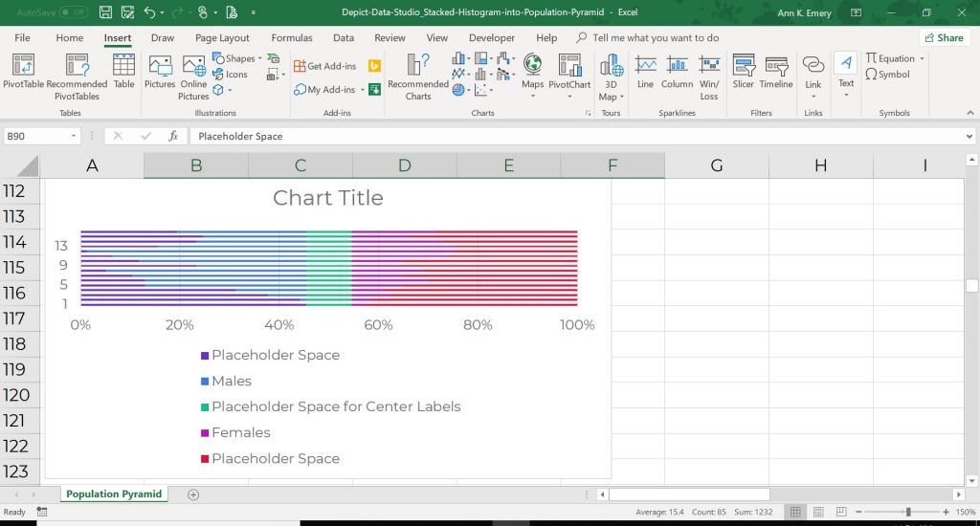Toggle the AutoSave switch
Image resolution: width=980 pixels, height=526 pixels.
[74, 11]
